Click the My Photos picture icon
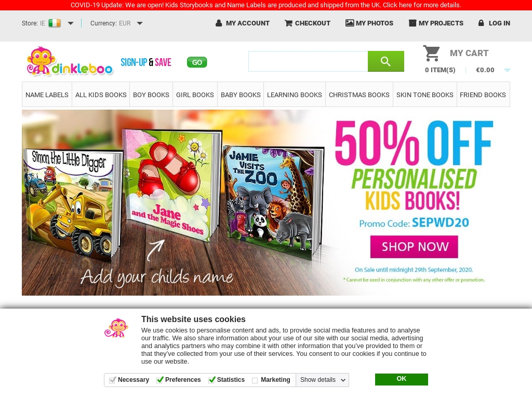The height and width of the screenshot is (399, 532). click(350, 23)
